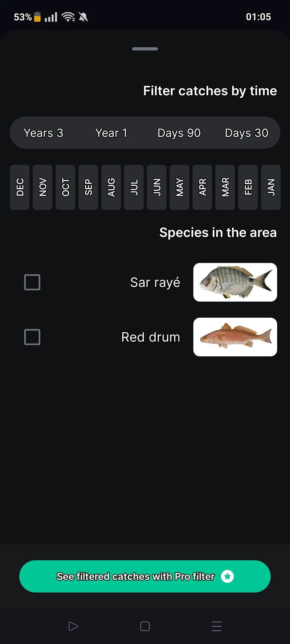Enable the JAN month filter
The height and width of the screenshot is (644, 290).
coord(271,187)
